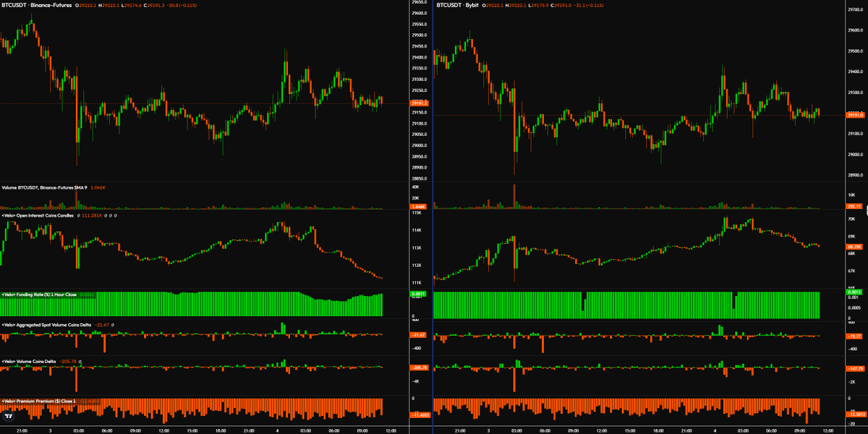
Task: Click the 68.39K open interest scale tag
Action: (x=856, y=246)
